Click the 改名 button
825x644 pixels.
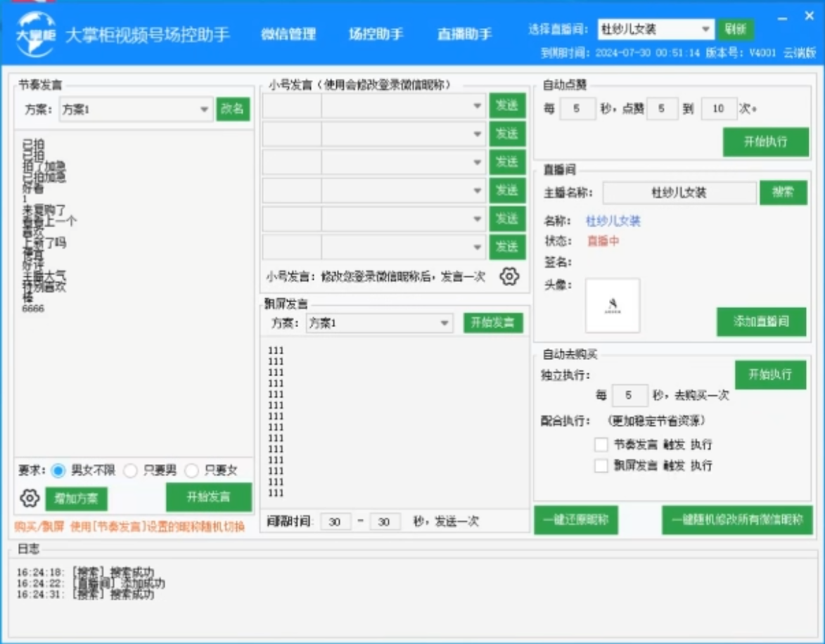233,109
